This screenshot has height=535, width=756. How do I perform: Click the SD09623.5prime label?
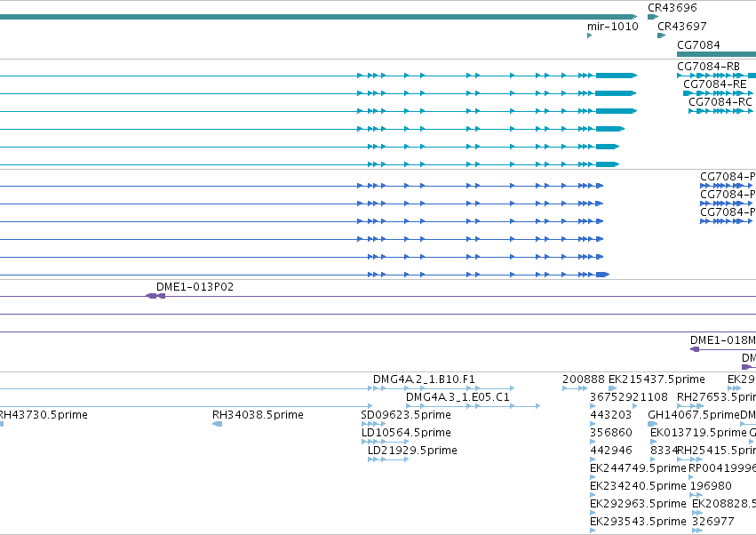coord(406,415)
